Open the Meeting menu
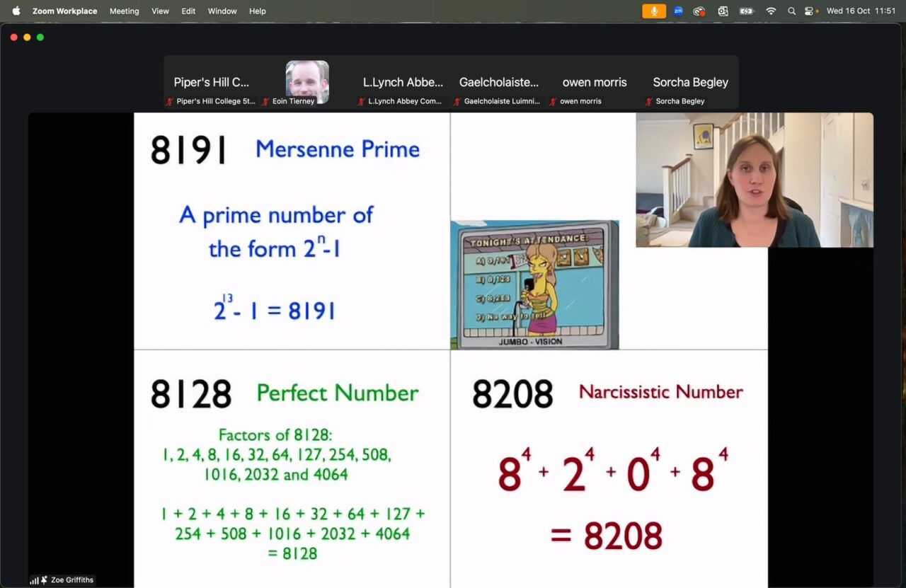The width and height of the screenshot is (906, 588). (x=124, y=11)
